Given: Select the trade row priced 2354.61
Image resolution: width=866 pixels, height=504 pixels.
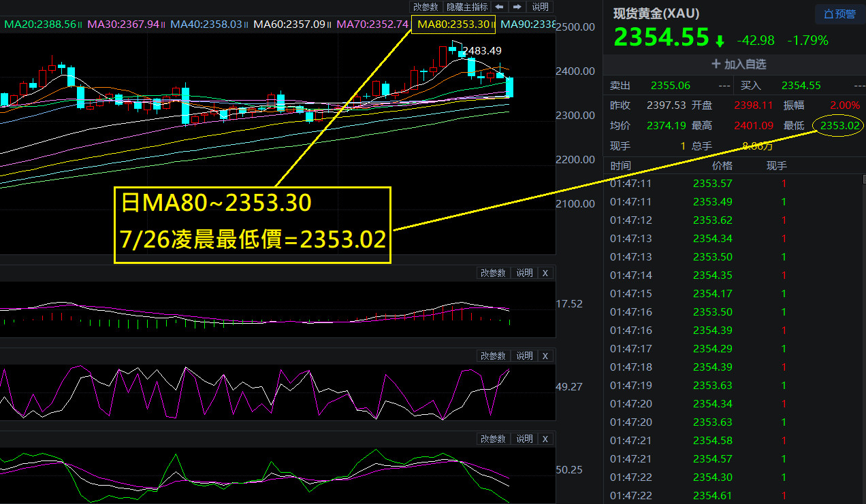Looking at the screenshot, I should point(735,496).
